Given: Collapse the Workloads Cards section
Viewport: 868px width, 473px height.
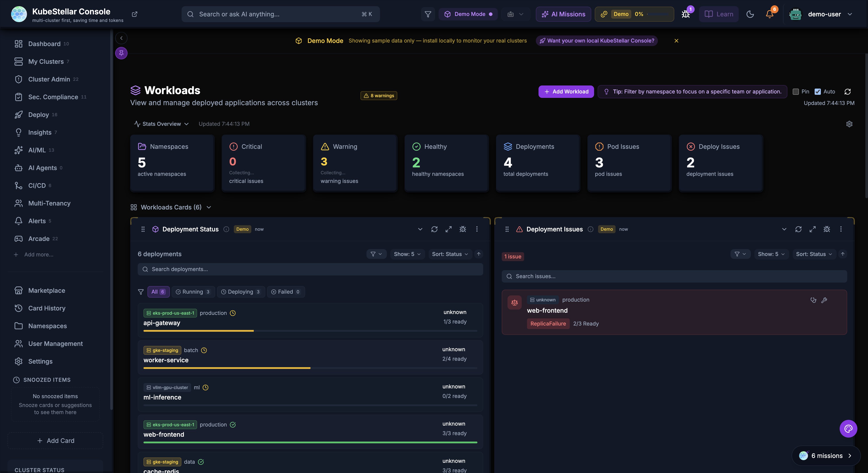Looking at the screenshot, I should point(209,207).
